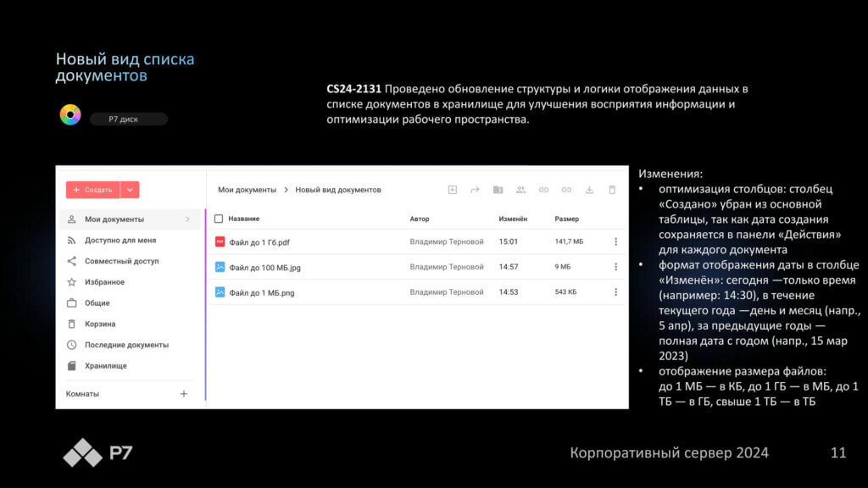Add a room with the Комнаты plus
Viewport: 868px width, 488px height.
[184, 394]
